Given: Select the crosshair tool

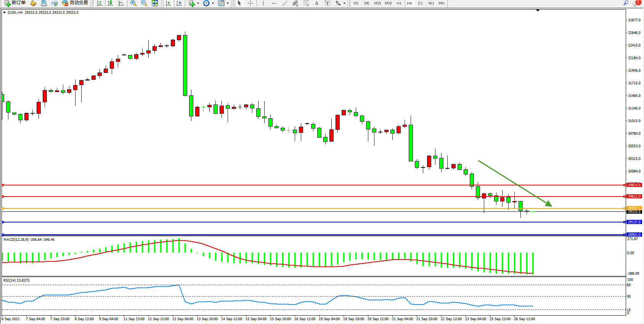Looking at the screenshot, I should point(250,3).
